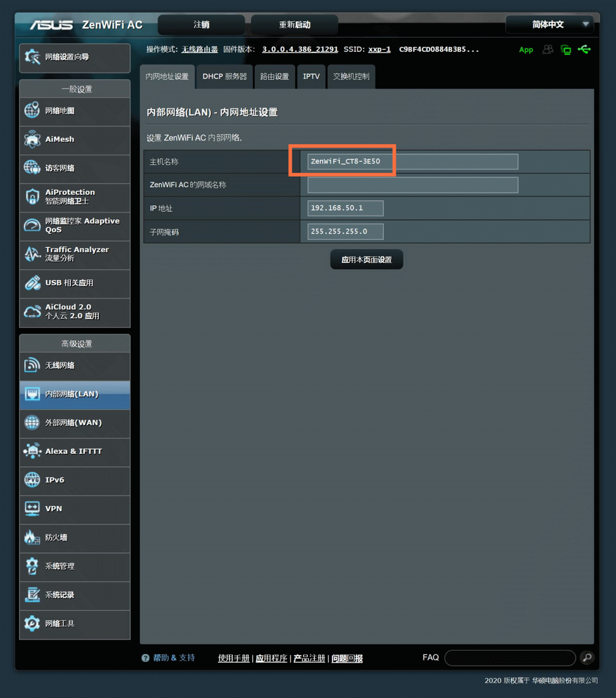Click the guest users status icon
This screenshot has height=698, width=616.
coord(548,49)
